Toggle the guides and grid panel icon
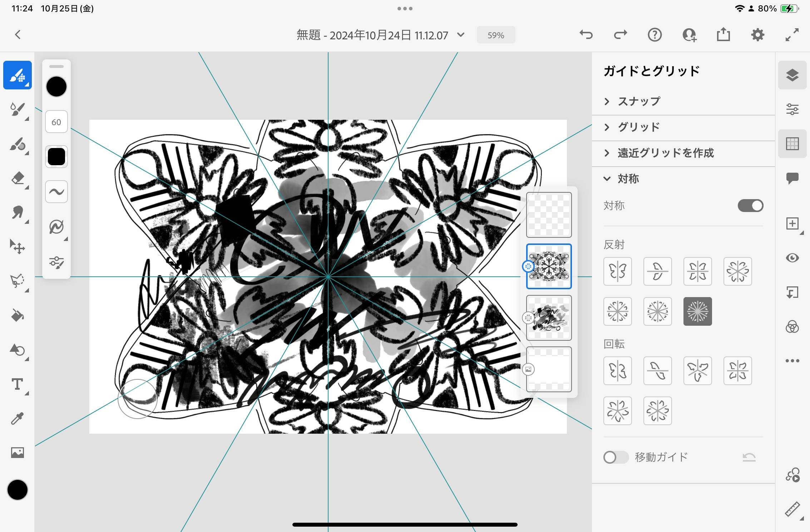This screenshot has height=532, width=810. (x=792, y=144)
